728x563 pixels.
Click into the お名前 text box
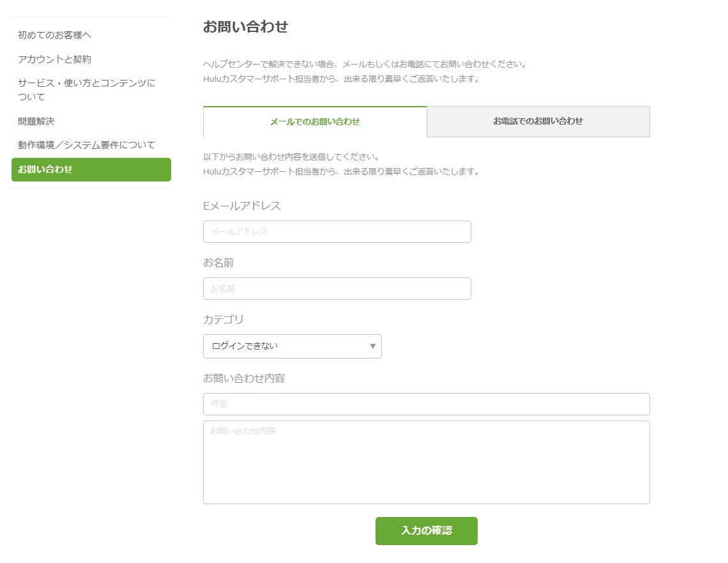click(337, 289)
